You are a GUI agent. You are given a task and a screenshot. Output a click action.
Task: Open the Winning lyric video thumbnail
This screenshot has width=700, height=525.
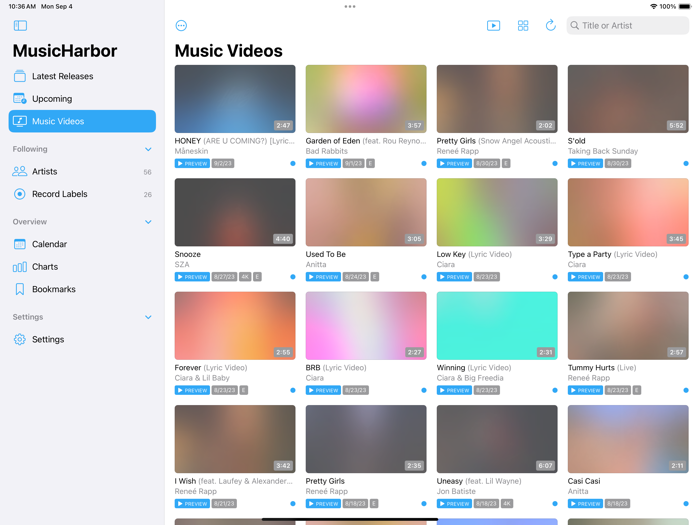(x=497, y=325)
